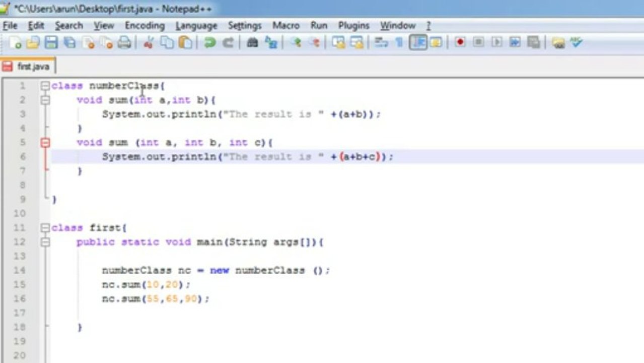Click line number 6 in margin

[x=22, y=157]
